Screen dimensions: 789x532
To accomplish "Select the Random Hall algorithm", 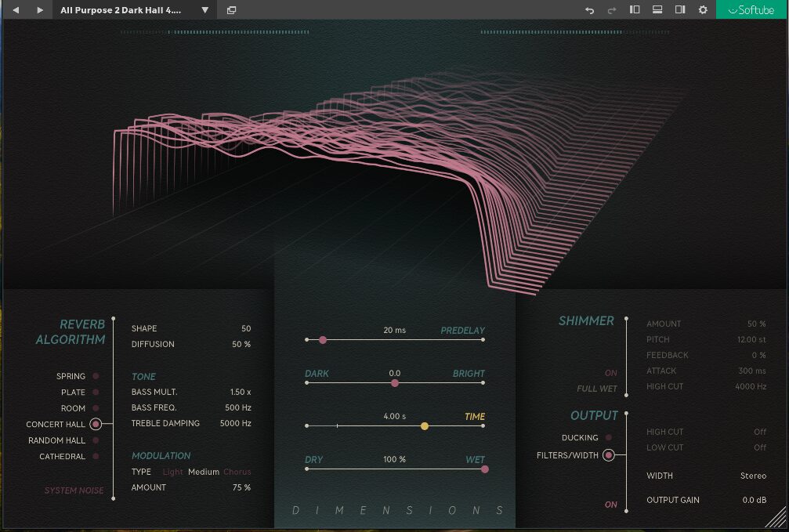I will [96, 440].
